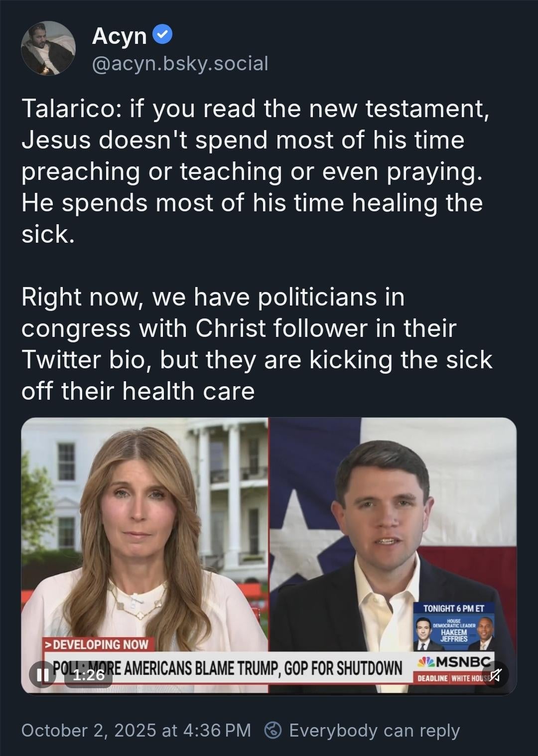Click the "Deadline White House" show label
This screenshot has width=538, height=756.
(x=451, y=679)
